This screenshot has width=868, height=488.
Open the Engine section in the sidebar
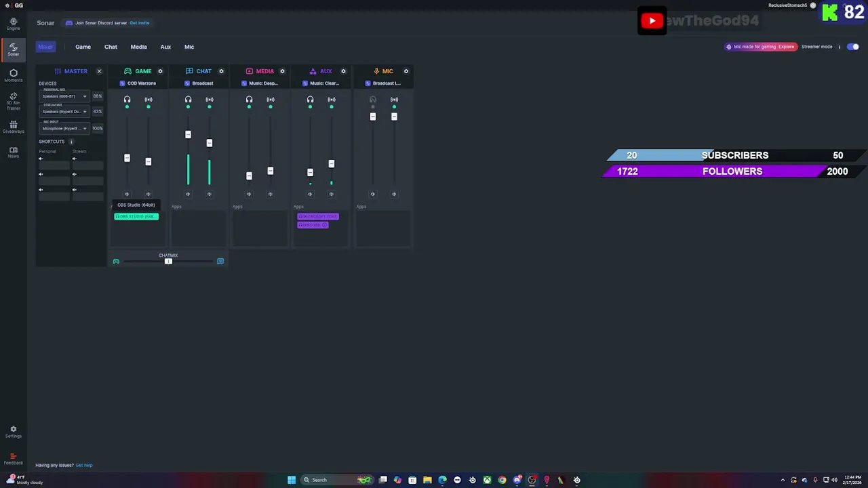click(13, 24)
